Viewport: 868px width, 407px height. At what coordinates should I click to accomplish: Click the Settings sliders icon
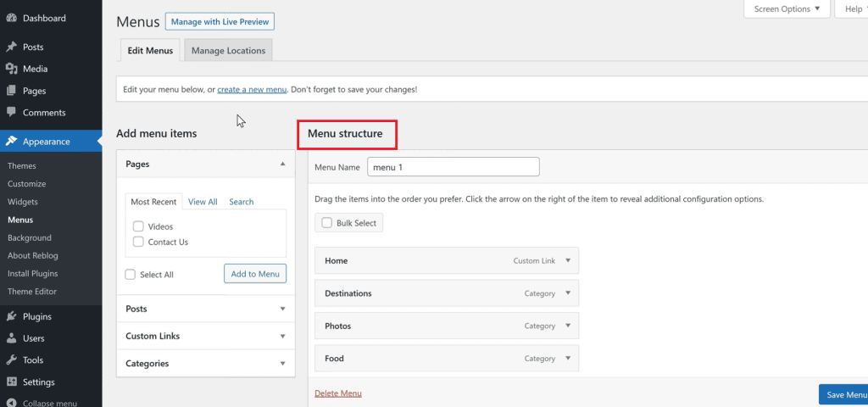point(11,382)
